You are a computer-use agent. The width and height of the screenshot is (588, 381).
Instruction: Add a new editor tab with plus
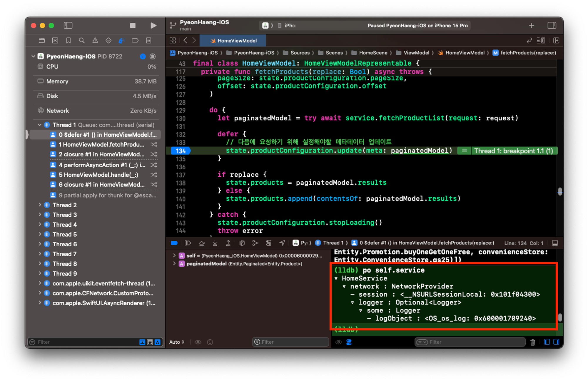pyautogui.click(x=531, y=26)
